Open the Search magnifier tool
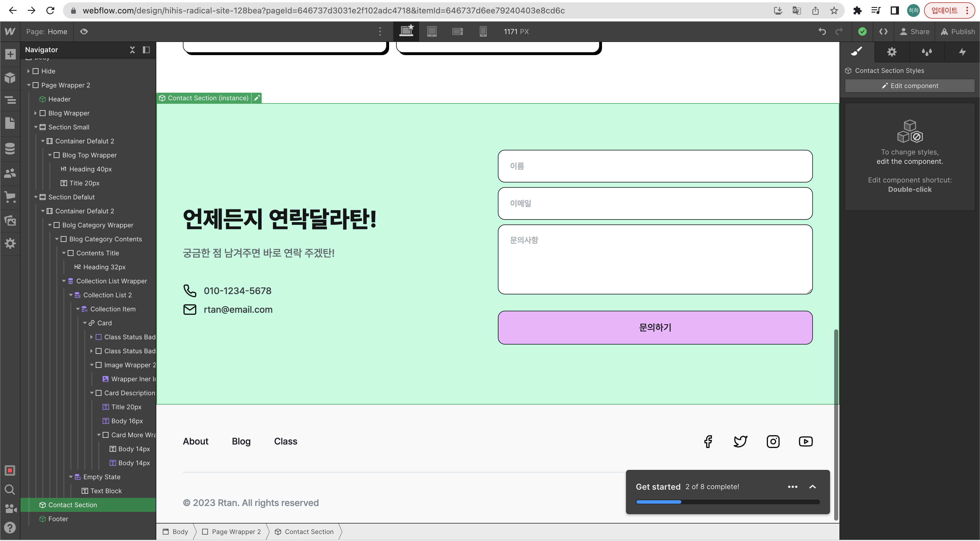980x541 pixels. (x=10, y=490)
